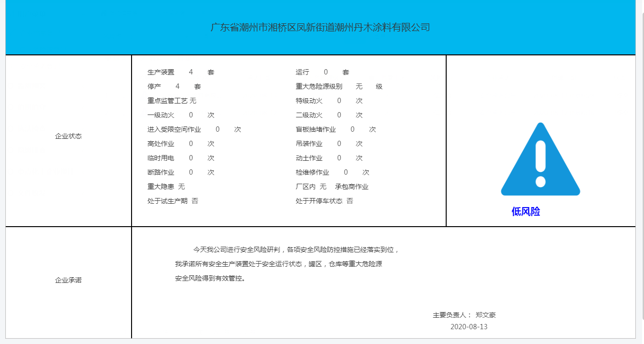Click the 生产装置 field label
The width and height of the screenshot is (644, 344).
(x=161, y=72)
